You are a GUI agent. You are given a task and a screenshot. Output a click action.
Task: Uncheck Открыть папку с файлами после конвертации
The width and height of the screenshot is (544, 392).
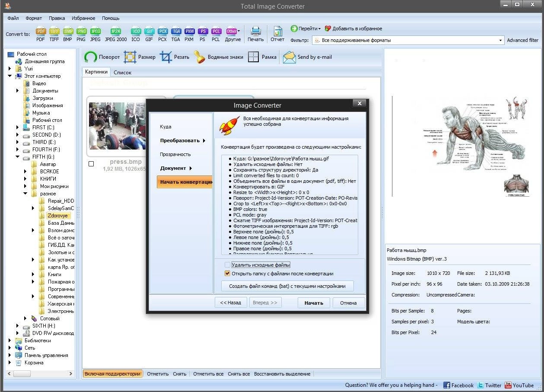[227, 273]
